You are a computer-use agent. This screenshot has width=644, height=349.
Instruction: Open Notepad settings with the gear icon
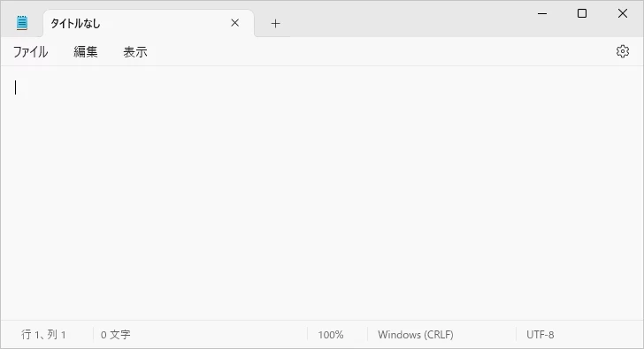click(x=623, y=51)
